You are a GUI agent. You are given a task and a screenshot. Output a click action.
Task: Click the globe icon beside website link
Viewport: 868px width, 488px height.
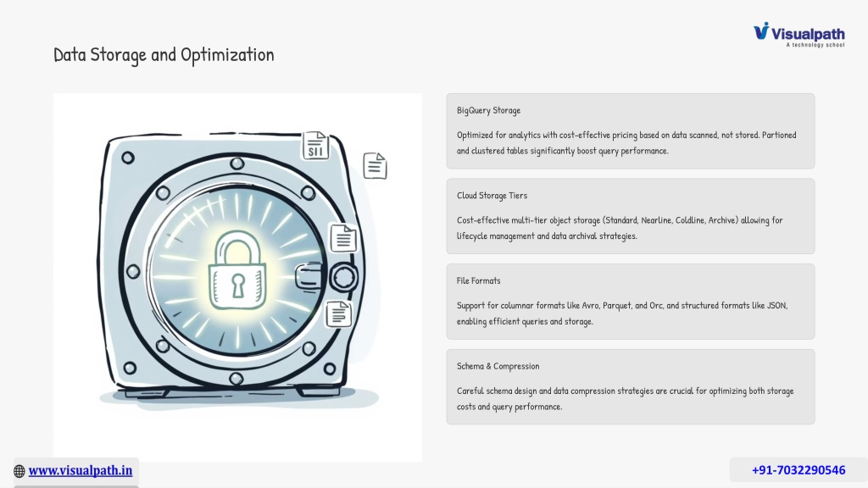click(19, 471)
